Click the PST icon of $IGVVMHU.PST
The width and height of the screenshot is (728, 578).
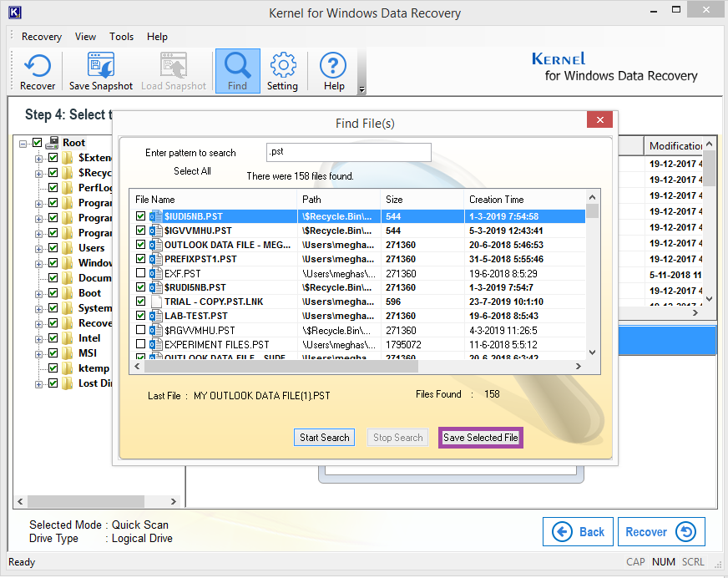point(155,231)
